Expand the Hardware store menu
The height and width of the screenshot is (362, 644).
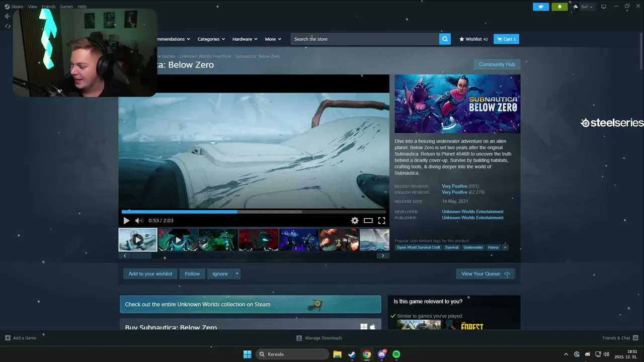coord(245,39)
